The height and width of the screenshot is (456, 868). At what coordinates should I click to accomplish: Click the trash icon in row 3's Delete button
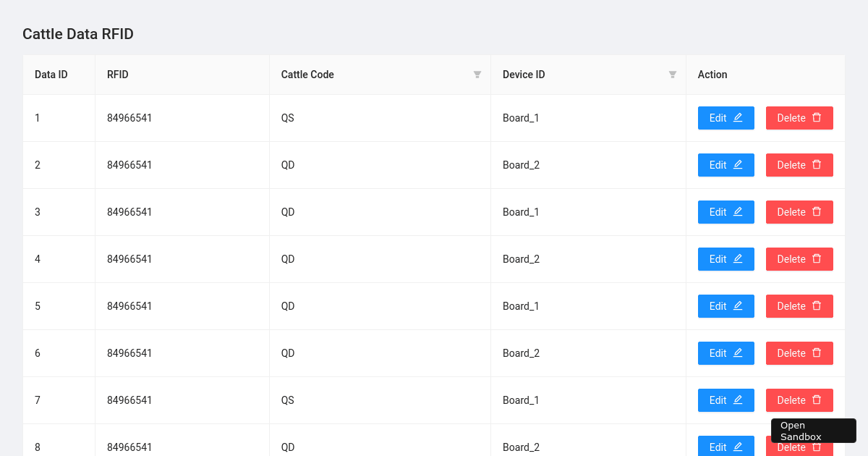point(817,211)
